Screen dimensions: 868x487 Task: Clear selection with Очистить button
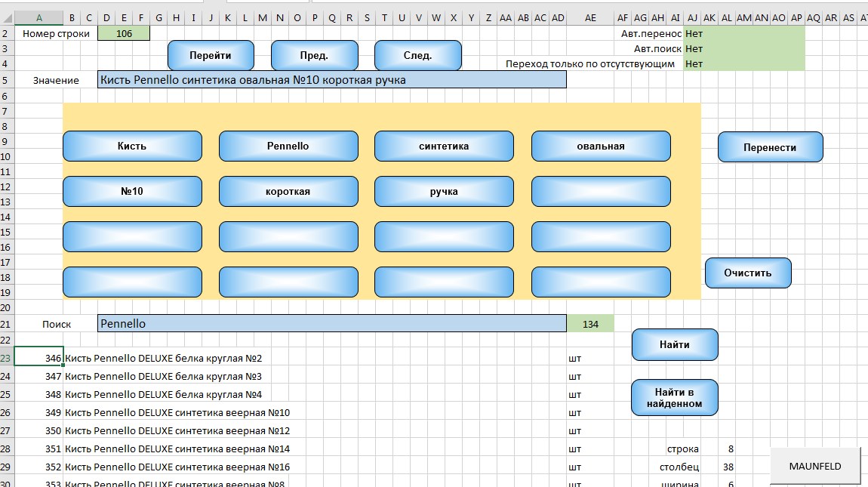coord(748,273)
